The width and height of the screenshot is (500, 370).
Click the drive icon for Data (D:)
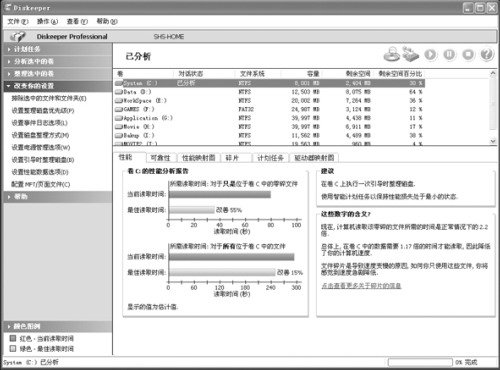[119, 92]
